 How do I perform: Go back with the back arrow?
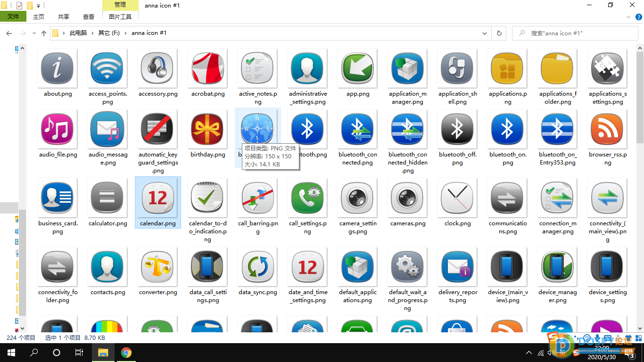point(9,33)
